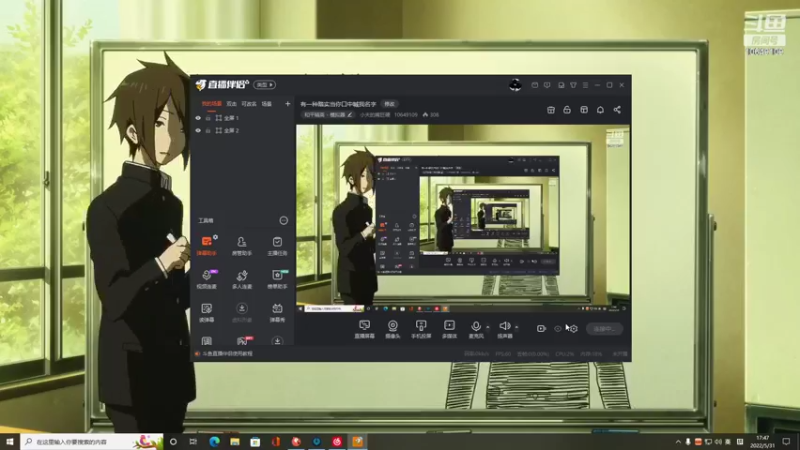
Task: Open the video co-stream tool with the purple badge
Action: (x=207, y=279)
